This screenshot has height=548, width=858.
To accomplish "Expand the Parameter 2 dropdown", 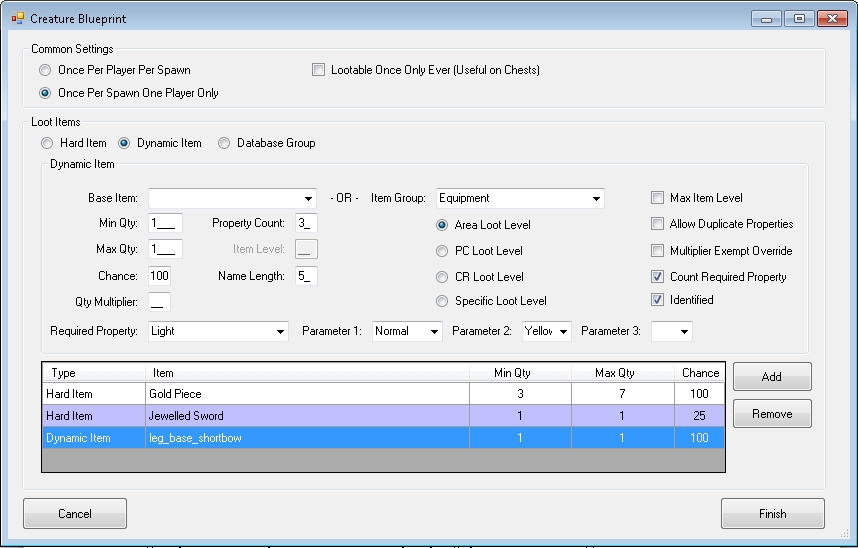I will pos(563,331).
